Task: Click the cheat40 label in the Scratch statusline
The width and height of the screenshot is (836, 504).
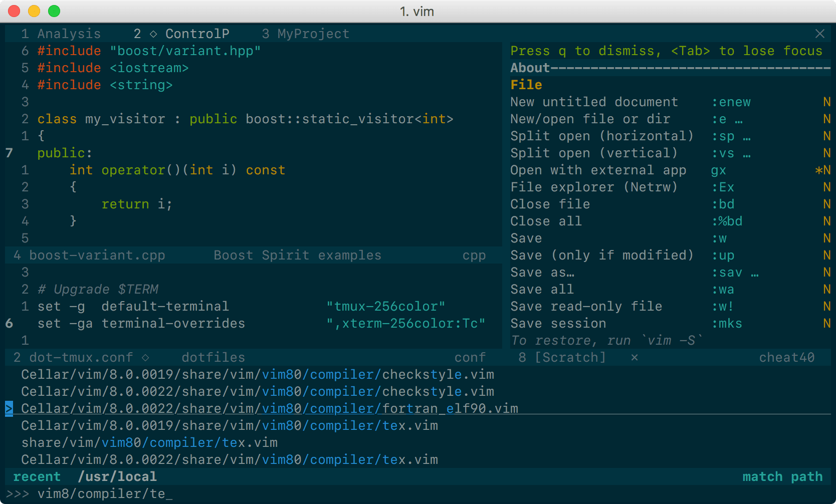Action: coord(787,357)
